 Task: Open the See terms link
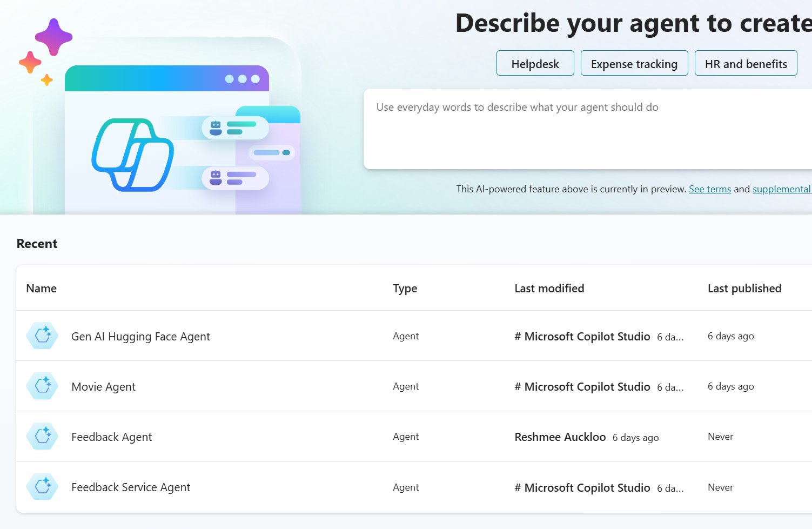click(709, 189)
